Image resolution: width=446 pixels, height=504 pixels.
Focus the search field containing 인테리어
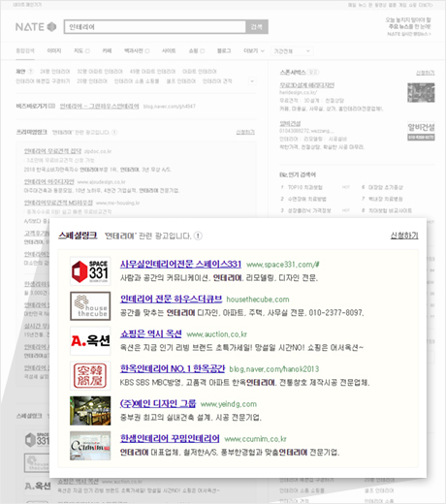coord(155,27)
